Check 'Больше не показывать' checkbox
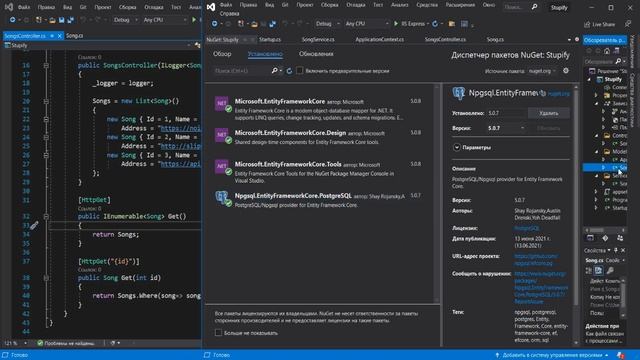This screenshot has height=360, width=640. point(218,333)
